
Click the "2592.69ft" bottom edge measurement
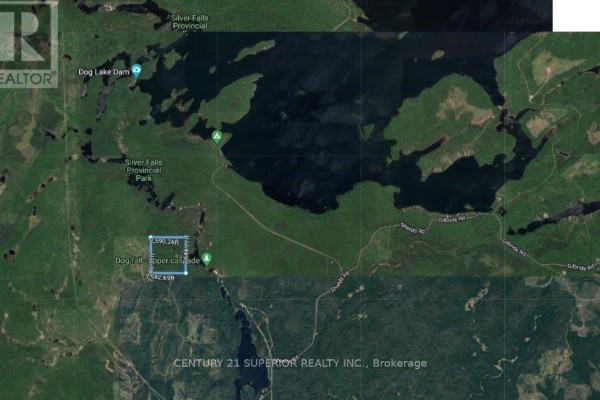(x=160, y=278)
